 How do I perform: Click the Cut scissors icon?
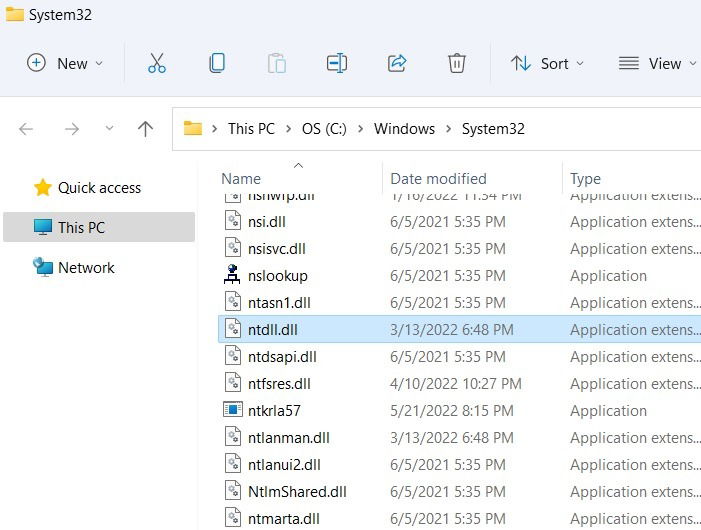(157, 63)
